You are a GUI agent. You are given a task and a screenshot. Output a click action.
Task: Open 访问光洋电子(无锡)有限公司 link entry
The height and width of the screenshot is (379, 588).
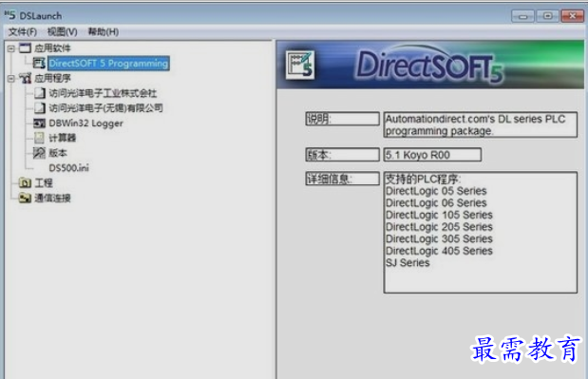click(105, 108)
